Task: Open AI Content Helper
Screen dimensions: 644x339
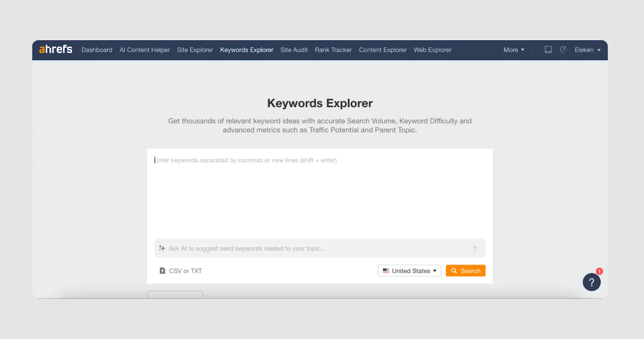Action: click(144, 50)
